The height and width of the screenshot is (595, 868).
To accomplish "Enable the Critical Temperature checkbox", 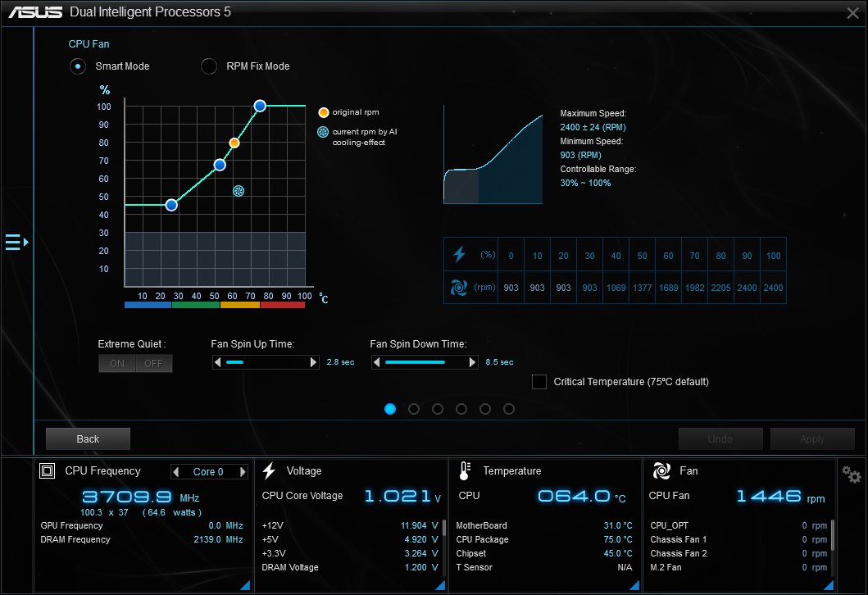I will pos(539,382).
